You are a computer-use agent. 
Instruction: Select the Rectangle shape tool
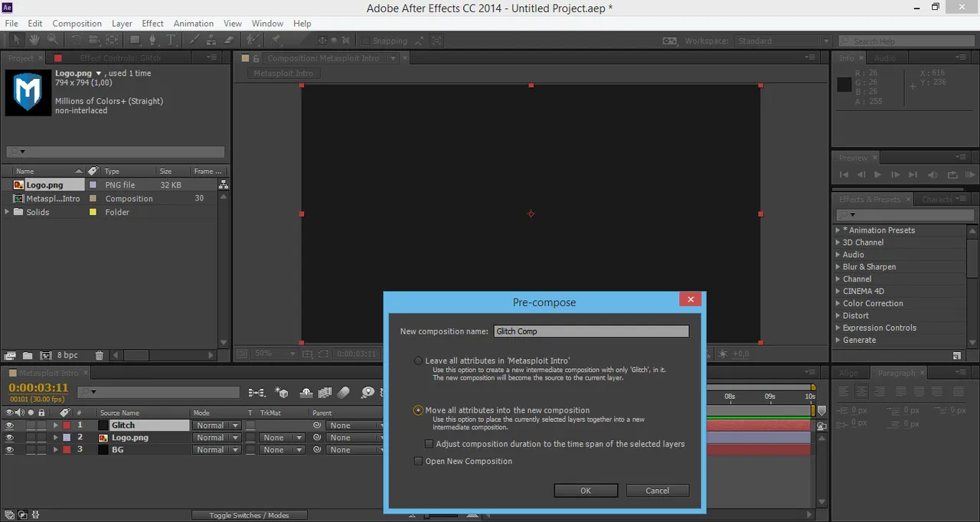click(135, 40)
